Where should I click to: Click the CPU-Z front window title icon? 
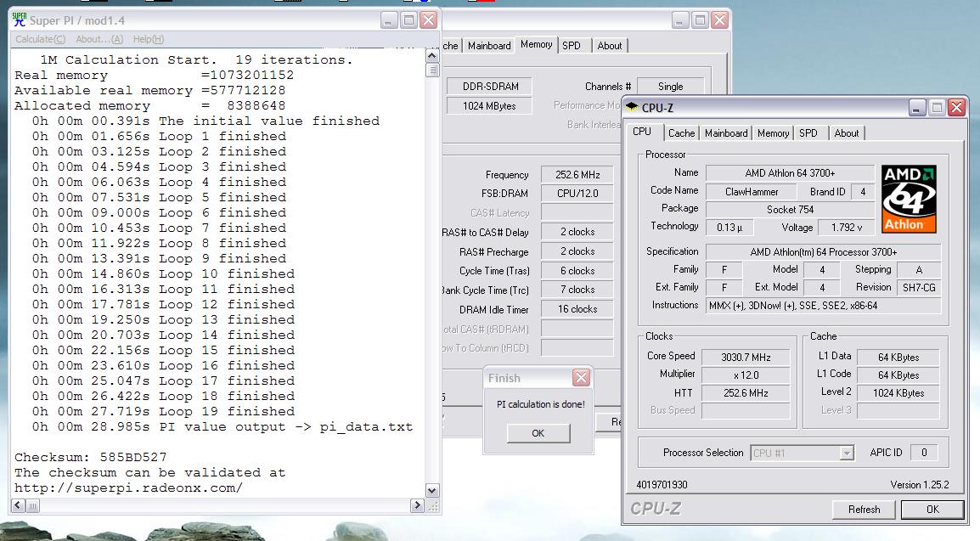[x=633, y=107]
